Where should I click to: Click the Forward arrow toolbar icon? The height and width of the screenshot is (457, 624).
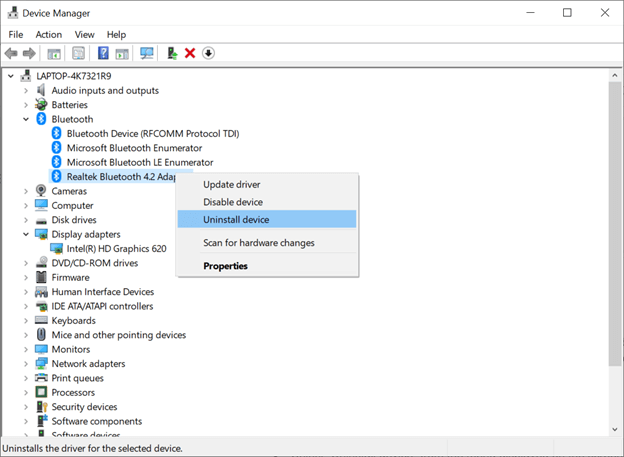click(29, 53)
